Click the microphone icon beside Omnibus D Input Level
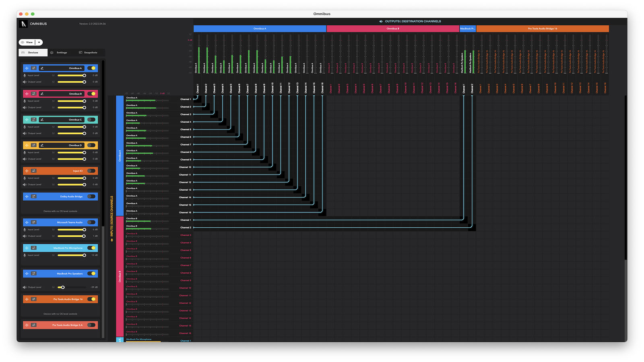Screen dimensions: 644x362 [x=25, y=152]
